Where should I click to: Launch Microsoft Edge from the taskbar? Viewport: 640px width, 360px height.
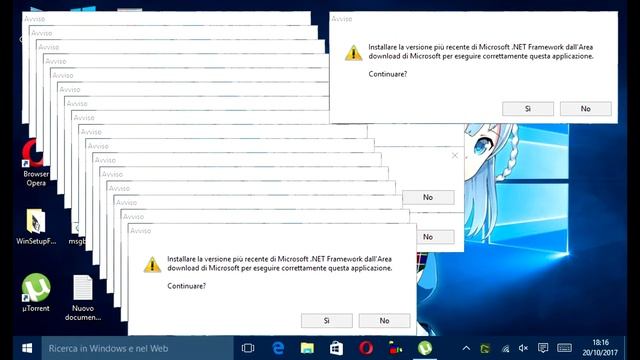(x=278, y=348)
